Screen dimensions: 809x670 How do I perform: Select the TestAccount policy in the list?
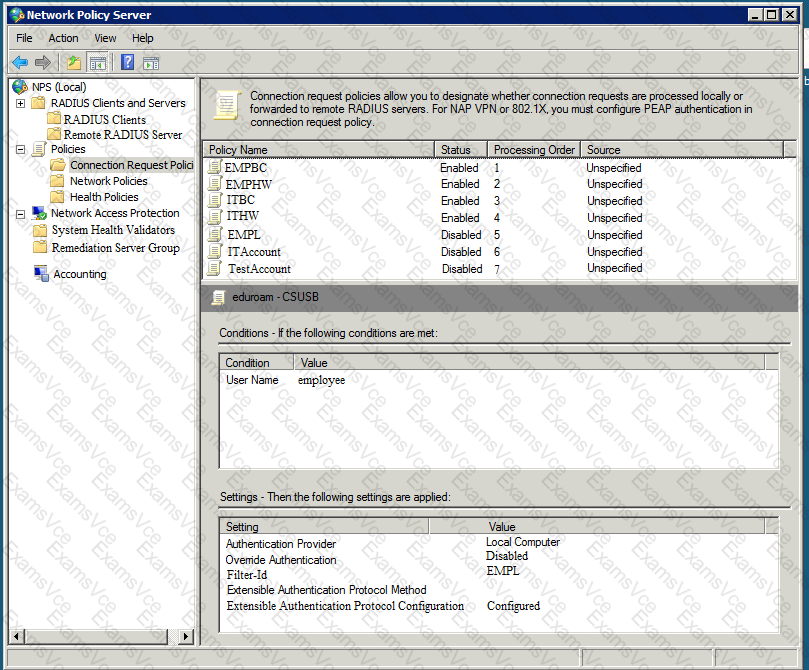point(258,269)
